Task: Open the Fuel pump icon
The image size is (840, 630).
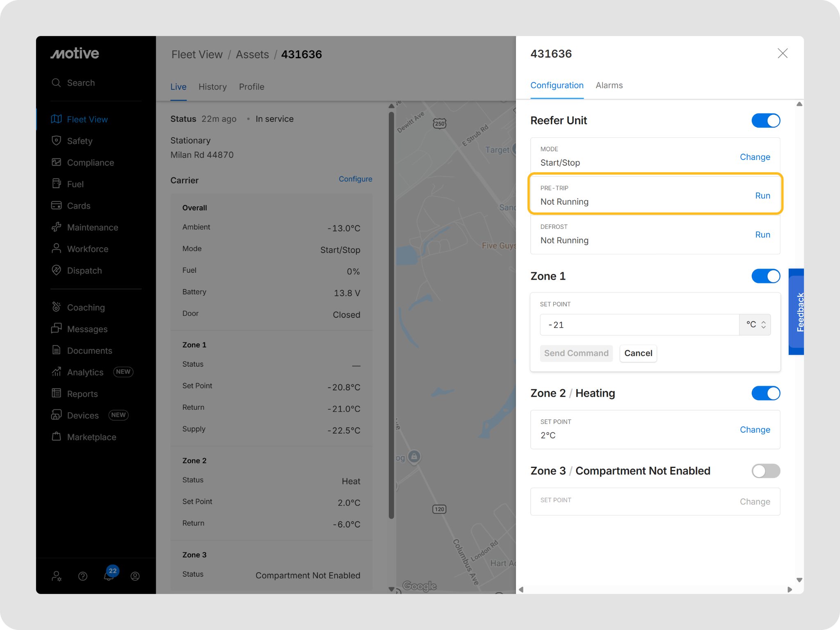Action: pos(56,184)
